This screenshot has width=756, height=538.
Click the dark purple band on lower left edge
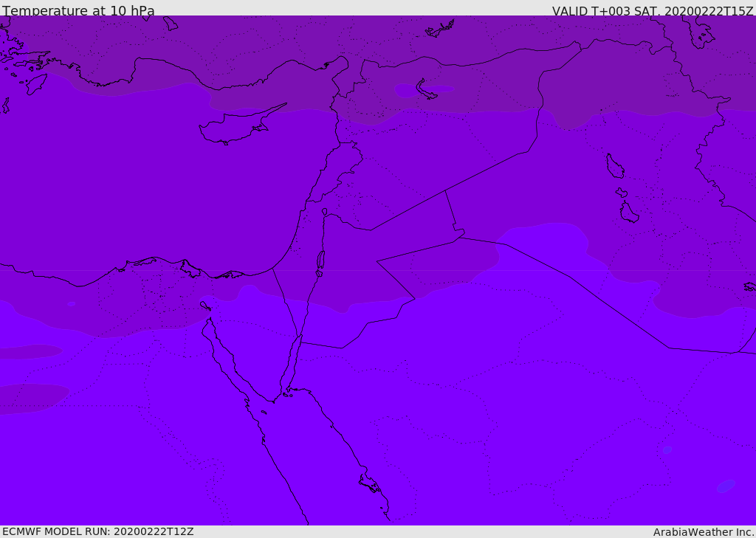tap(30, 399)
